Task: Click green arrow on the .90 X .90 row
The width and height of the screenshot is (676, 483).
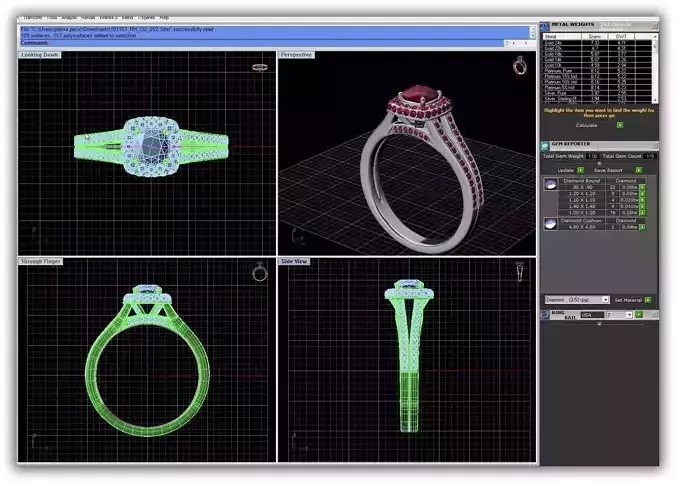Action: click(x=642, y=188)
